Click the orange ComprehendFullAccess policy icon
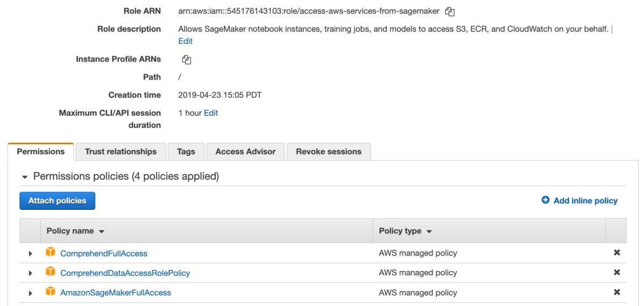Image resolution: width=644 pixels, height=306 pixels. click(50, 252)
